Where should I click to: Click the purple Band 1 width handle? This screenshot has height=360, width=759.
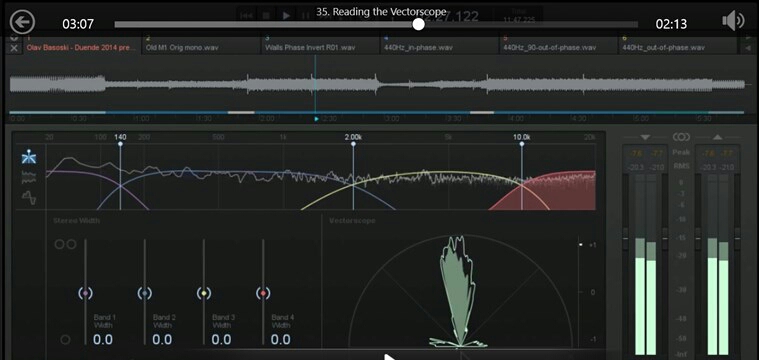[x=86, y=293]
